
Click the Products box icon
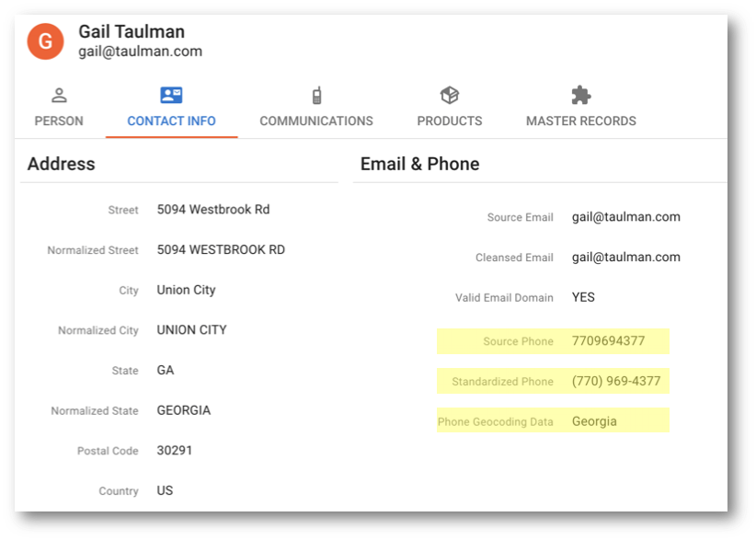[x=450, y=96]
